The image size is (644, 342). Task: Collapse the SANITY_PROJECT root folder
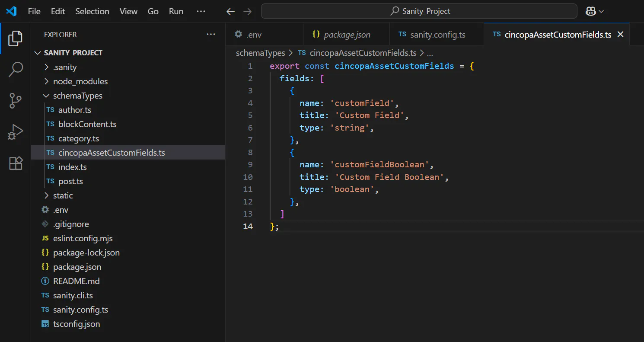[x=128, y=53]
